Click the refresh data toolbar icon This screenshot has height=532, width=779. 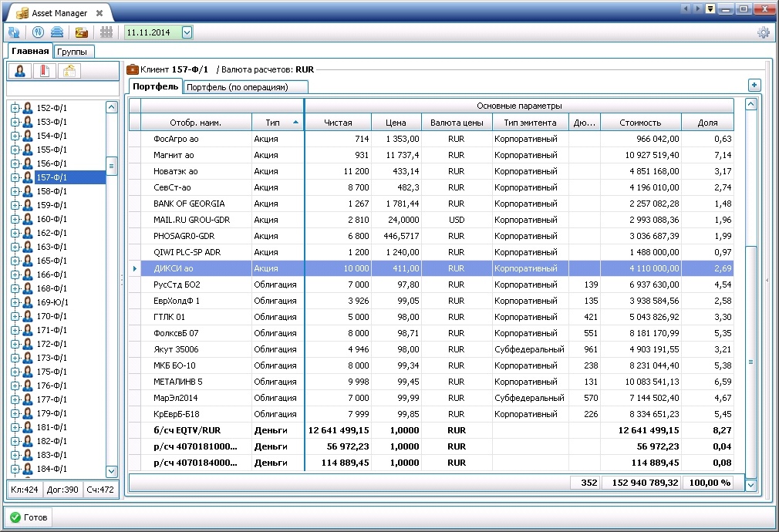[14, 32]
